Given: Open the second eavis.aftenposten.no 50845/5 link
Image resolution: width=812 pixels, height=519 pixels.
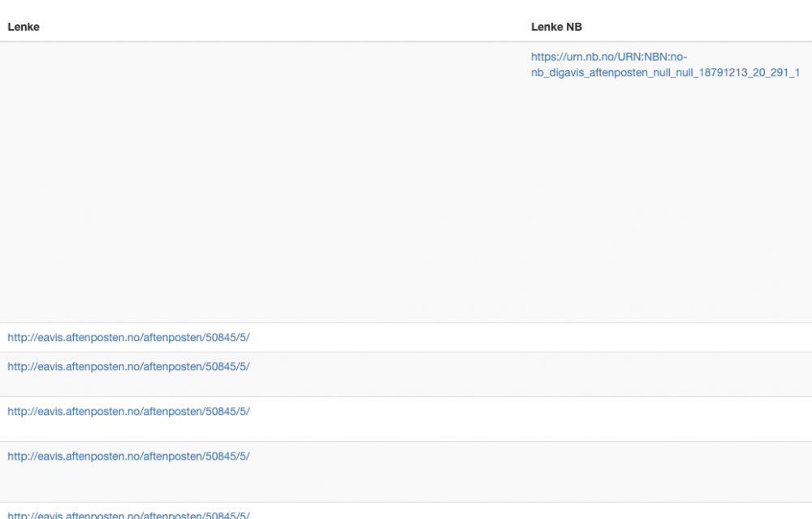Looking at the screenshot, I should point(128,367).
